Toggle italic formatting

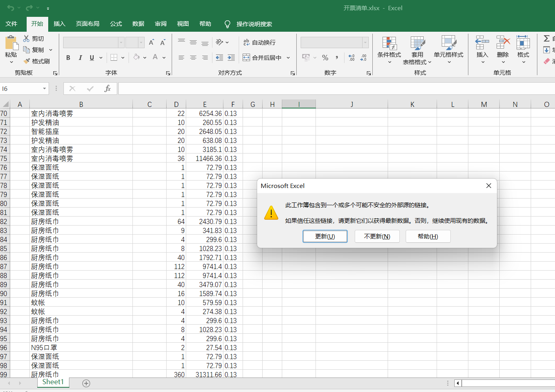point(80,58)
